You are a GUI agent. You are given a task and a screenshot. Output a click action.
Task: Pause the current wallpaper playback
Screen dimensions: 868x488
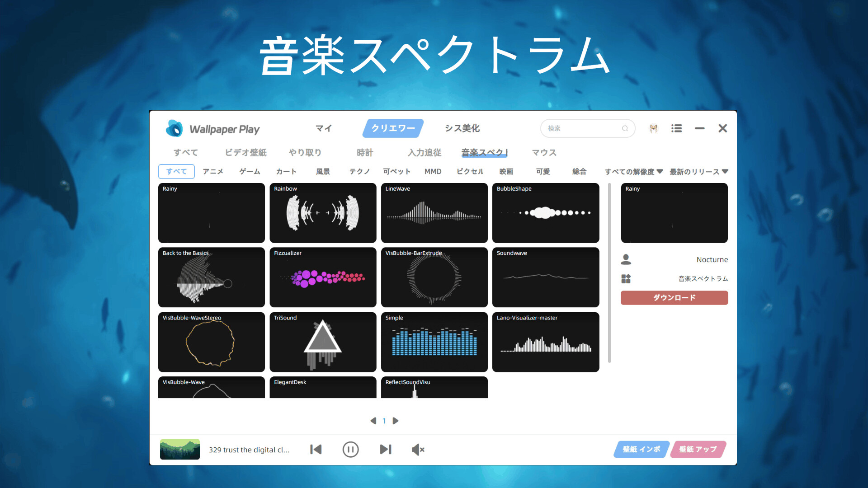coord(350,449)
